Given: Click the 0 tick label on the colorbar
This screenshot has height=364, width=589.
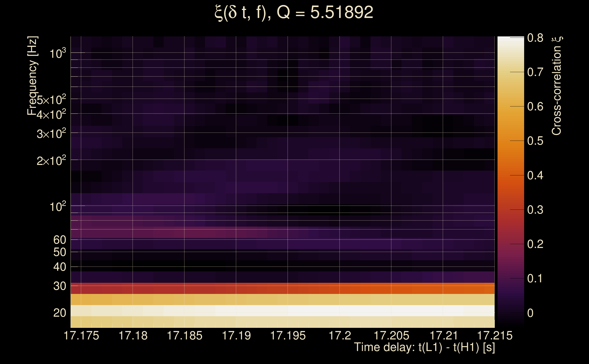Looking at the screenshot, I should click(530, 313).
